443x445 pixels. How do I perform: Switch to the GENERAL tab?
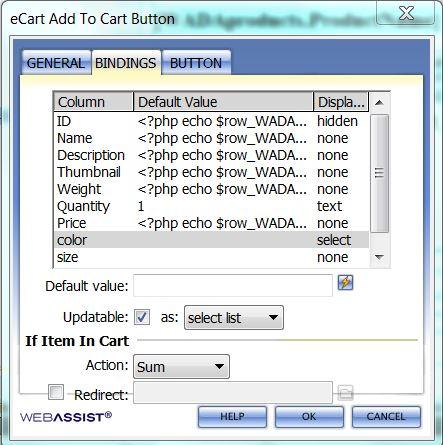(56, 63)
